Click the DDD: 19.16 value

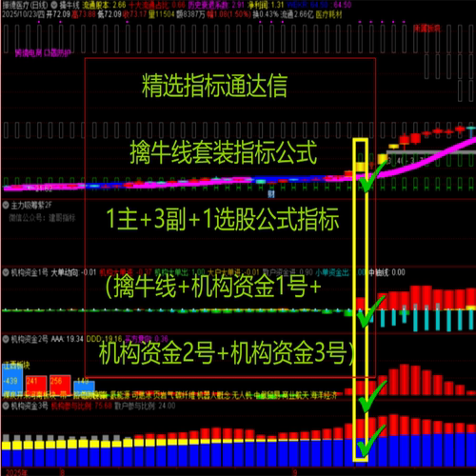tap(105, 339)
